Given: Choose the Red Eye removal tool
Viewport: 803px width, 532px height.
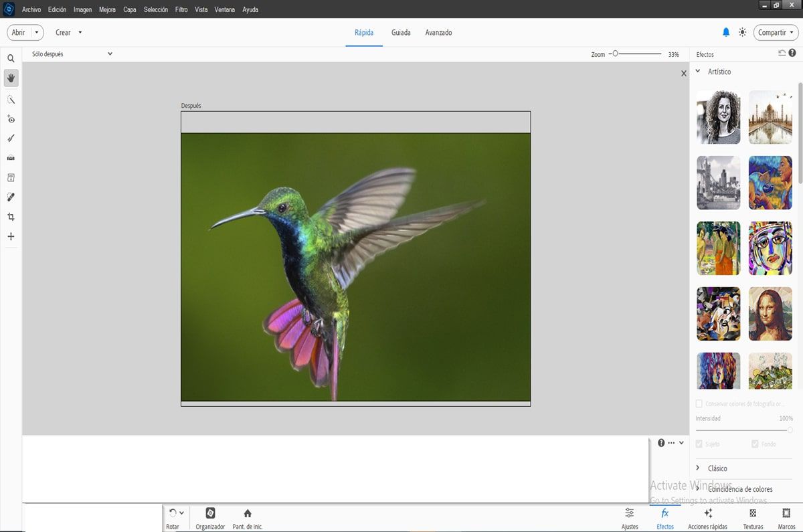Looking at the screenshot, I should coord(11,119).
